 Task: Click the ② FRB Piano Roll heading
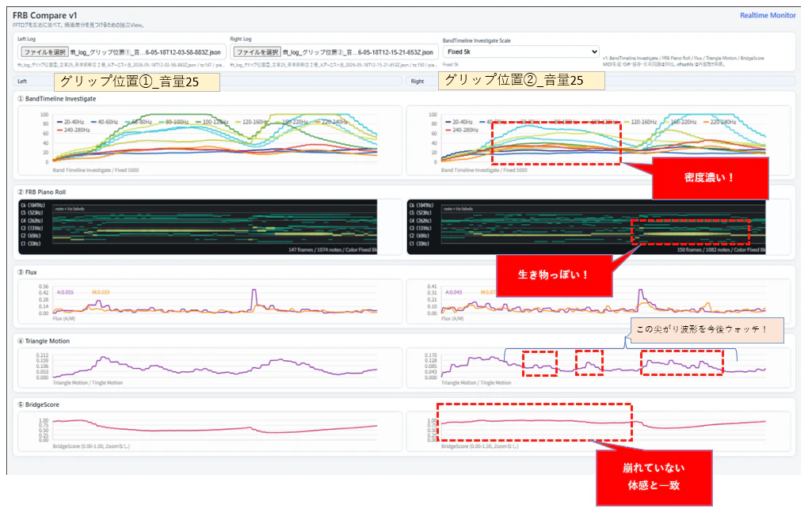42,192
